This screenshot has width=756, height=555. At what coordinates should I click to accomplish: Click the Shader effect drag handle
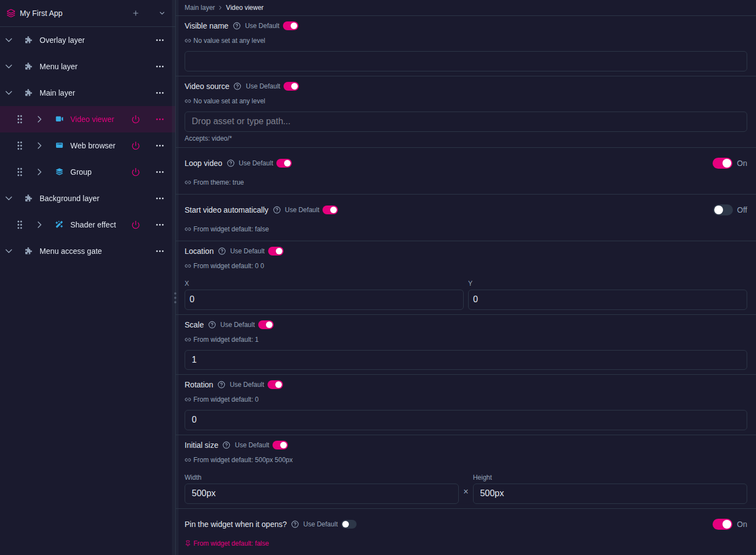pyautogui.click(x=20, y=225)
